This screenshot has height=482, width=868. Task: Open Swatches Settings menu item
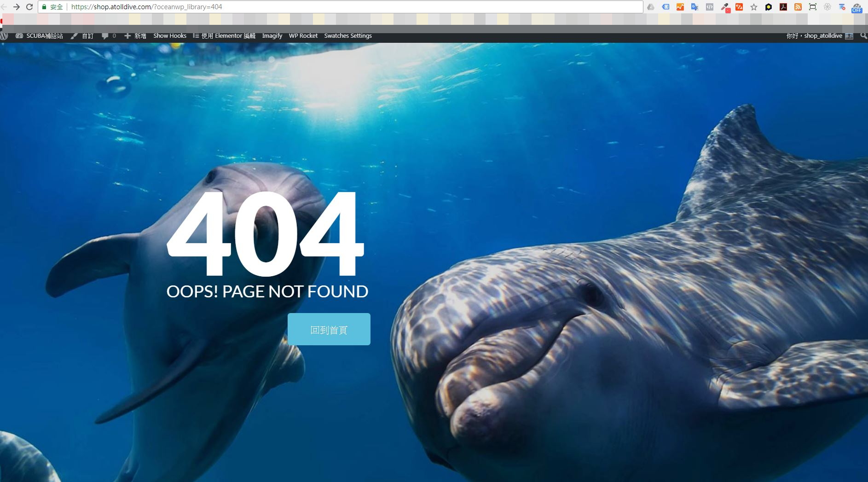coord(348,35)
